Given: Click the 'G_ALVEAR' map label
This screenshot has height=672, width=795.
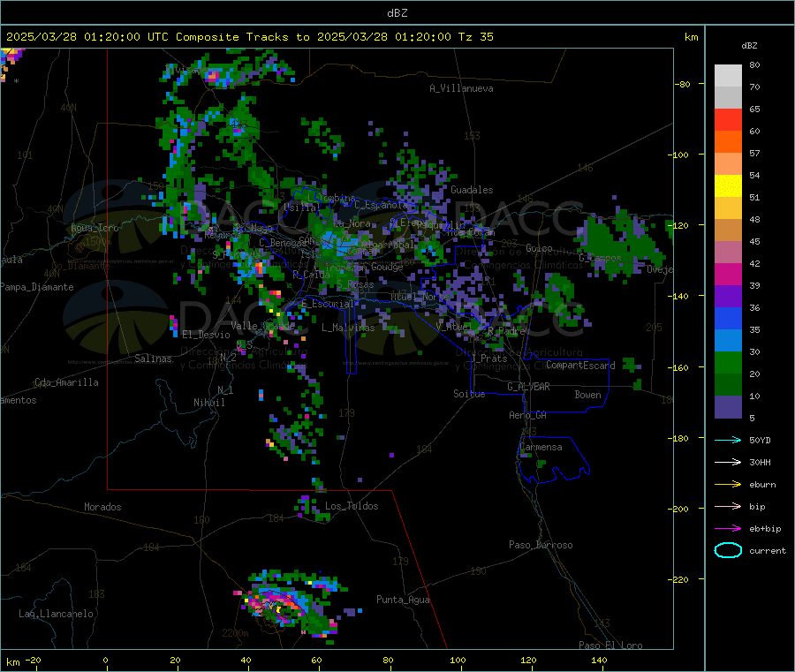Looking at the screenshot, I should [x=528, y=387].
